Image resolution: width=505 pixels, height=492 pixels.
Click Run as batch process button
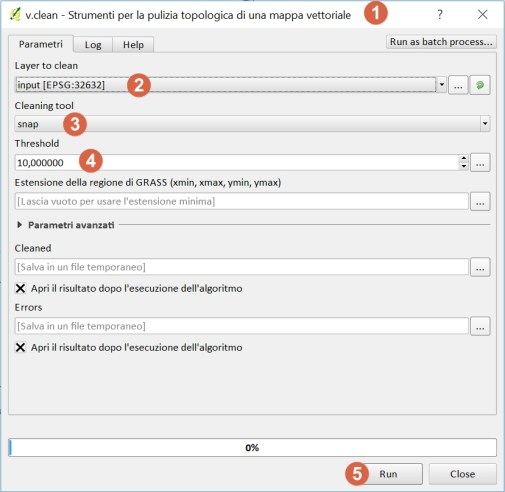(441, 42)
